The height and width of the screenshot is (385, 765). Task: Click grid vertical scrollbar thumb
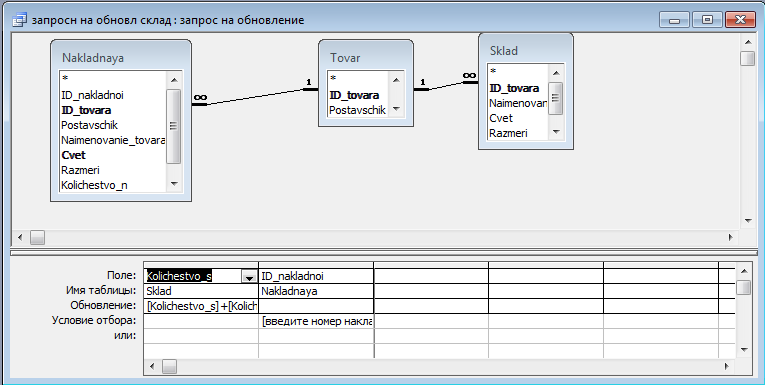pyautogui.click(x=743, y=287)
